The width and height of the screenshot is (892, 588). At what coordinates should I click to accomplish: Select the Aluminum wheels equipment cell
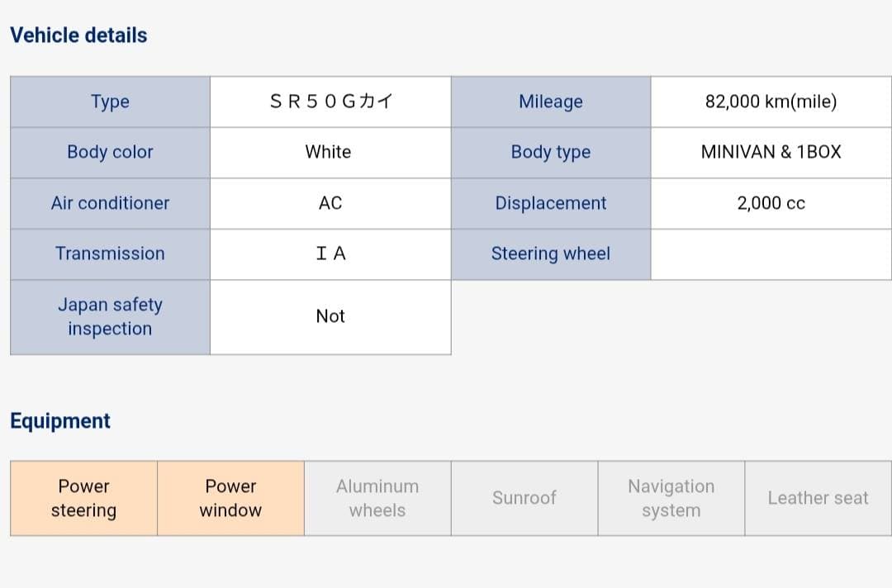pyautogui.click(x=377, y=498)
